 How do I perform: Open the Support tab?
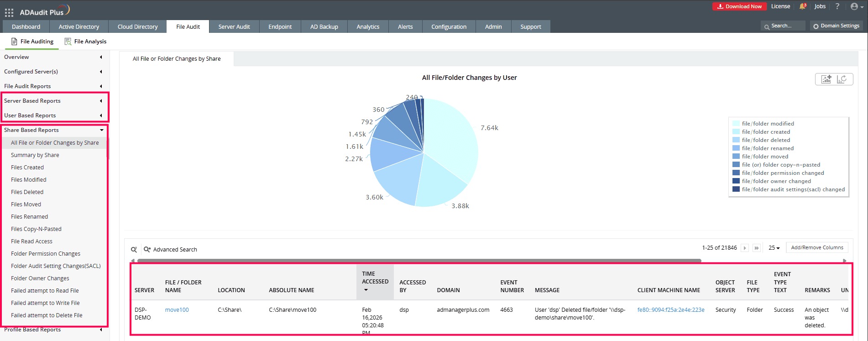(x=531, y=26)
